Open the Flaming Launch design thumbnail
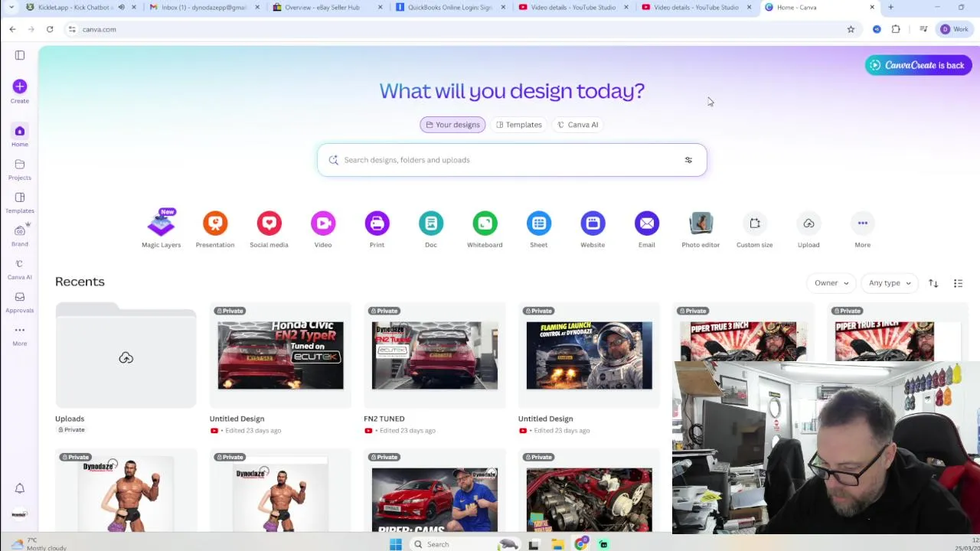 click(590, 355)
